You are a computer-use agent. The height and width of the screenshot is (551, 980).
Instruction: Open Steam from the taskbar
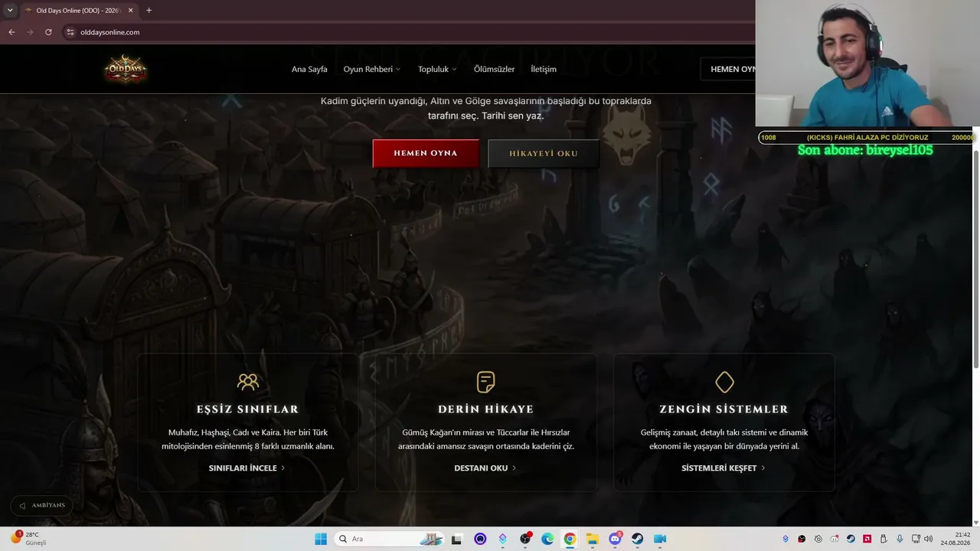(x=638, y=539)
